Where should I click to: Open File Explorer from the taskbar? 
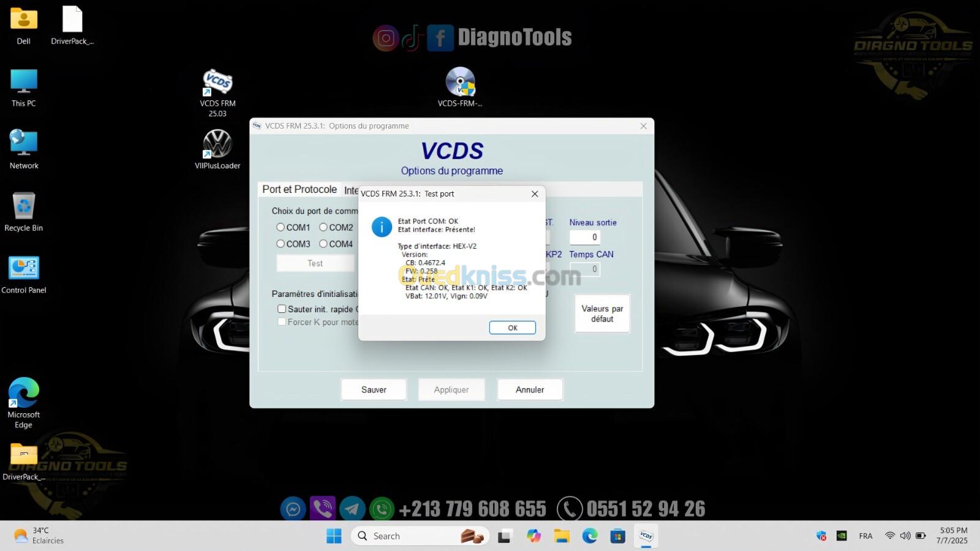562,536
